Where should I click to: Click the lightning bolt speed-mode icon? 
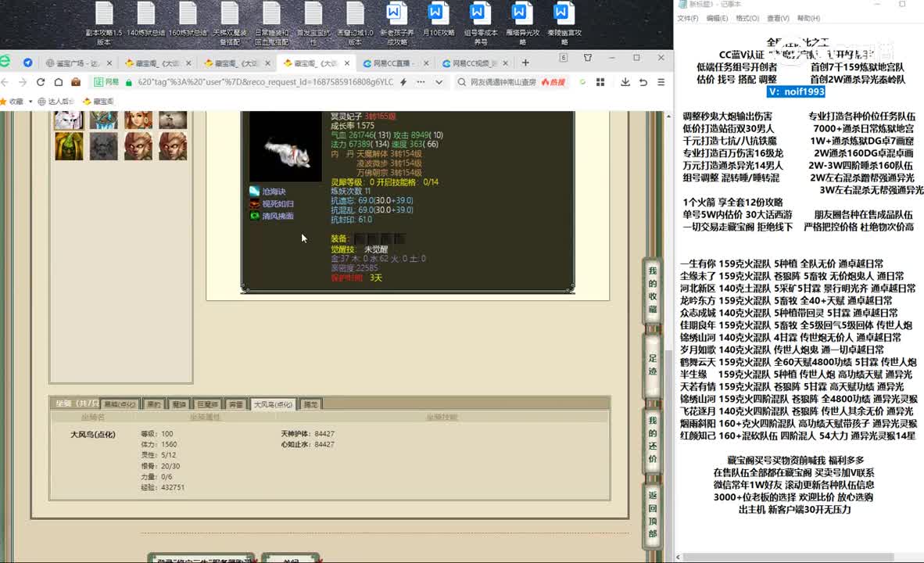[x=403, y=82]
